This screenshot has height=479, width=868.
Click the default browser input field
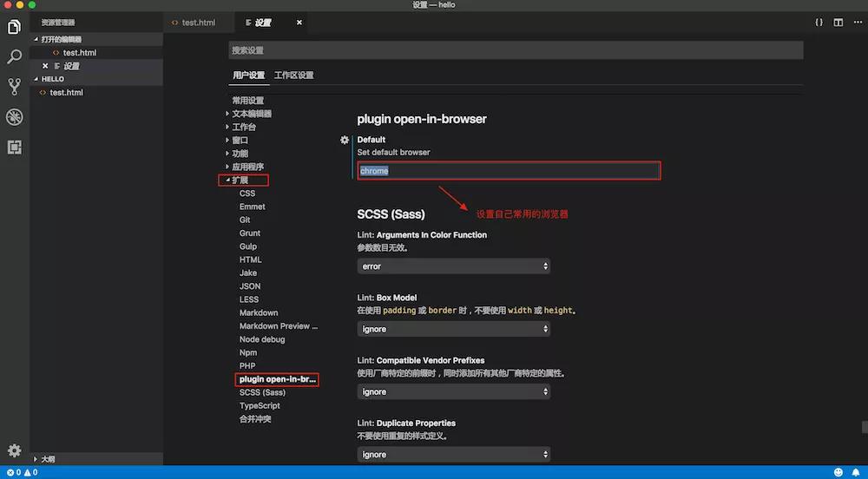pos(510,171)
